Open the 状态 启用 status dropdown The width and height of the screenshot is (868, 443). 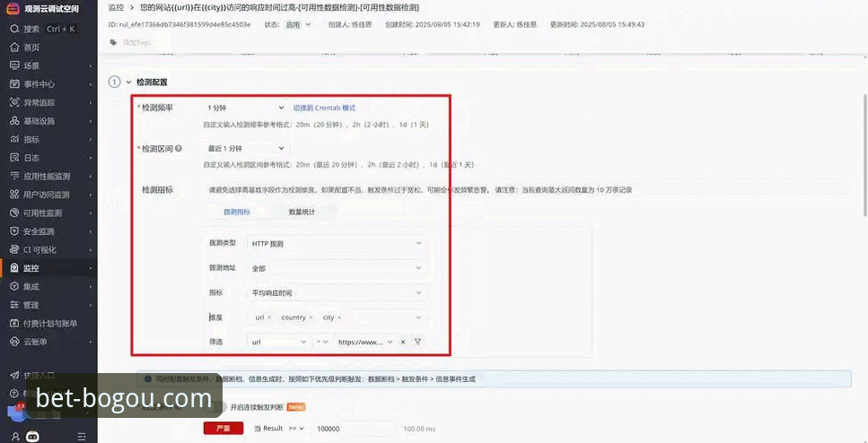[298, 24]
